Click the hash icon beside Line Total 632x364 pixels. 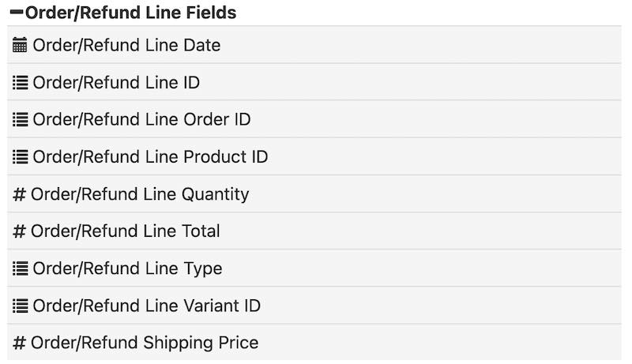pos(20,231)
